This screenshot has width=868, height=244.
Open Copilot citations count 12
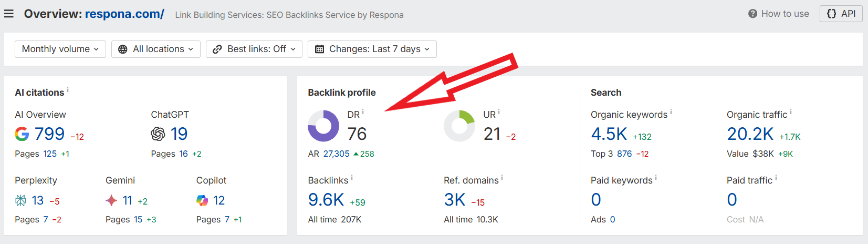[x=219, y=200]
